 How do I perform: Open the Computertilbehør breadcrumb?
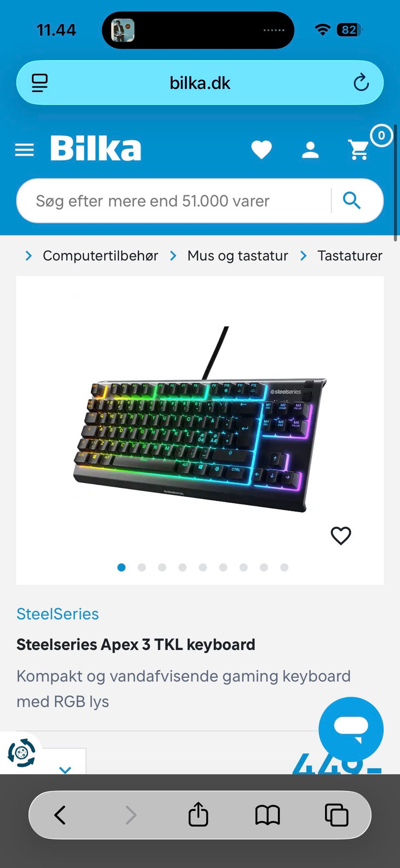[100, 255]
